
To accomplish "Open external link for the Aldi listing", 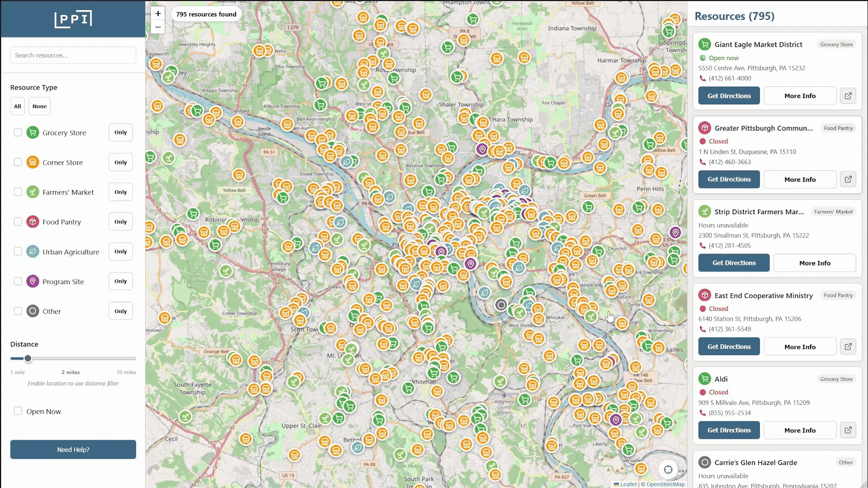I will [x=849, y=430].
